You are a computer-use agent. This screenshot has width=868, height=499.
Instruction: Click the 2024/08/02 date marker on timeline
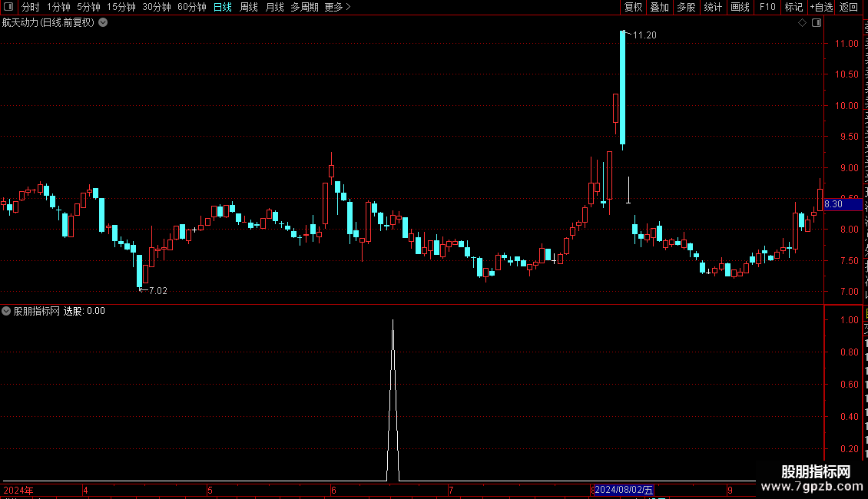624,490
